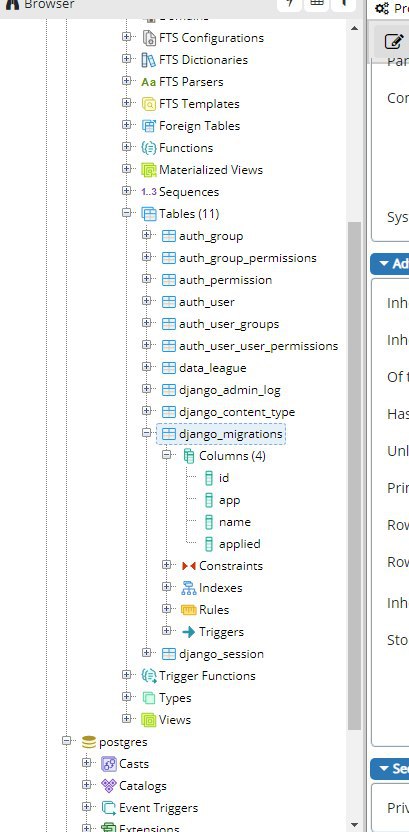Click the Views icon
The image size is (409, 832).
[149, 720]
